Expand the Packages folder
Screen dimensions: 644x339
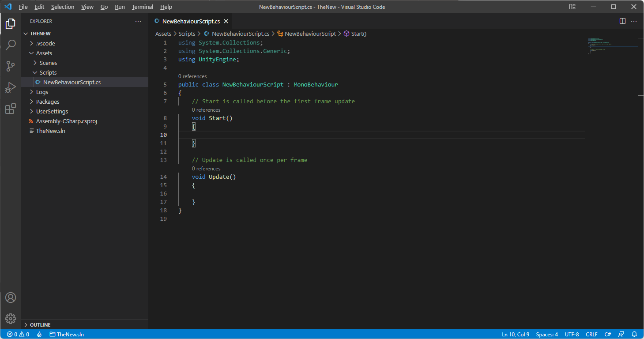coord(31,102)
